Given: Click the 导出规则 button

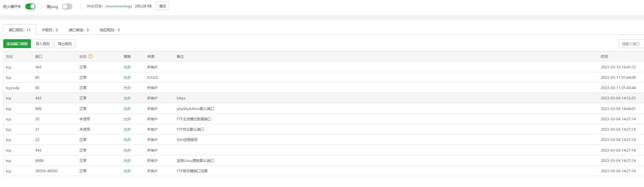Looking at the screenshot, I should 65,44.
